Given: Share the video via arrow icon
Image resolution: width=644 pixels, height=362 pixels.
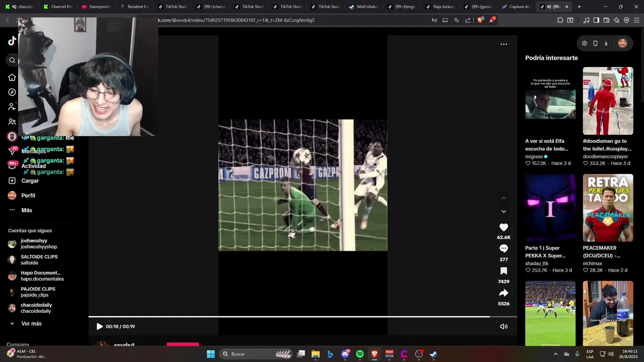Looking at the screenshot, I should (x=504, y=293).
